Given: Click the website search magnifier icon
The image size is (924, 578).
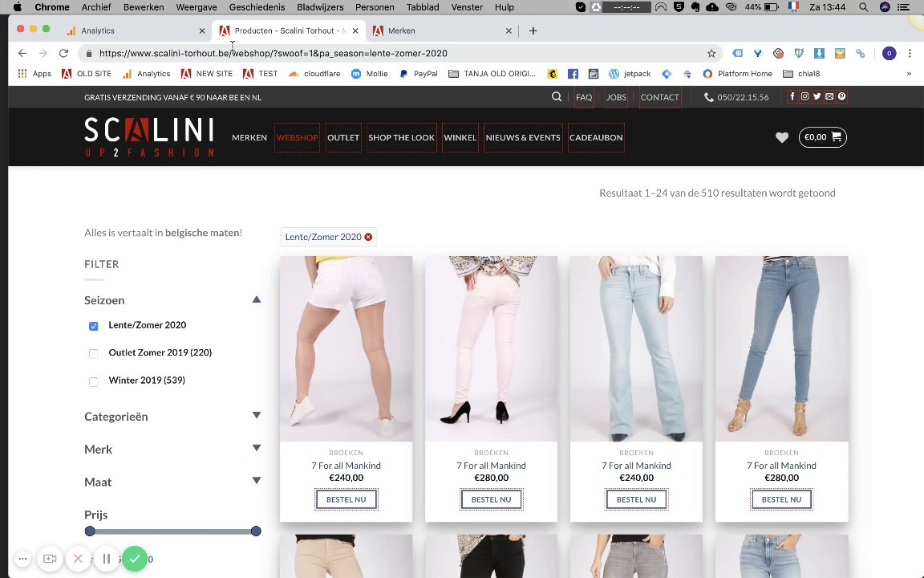Looking at the screenshot, I should pos(557,96).
